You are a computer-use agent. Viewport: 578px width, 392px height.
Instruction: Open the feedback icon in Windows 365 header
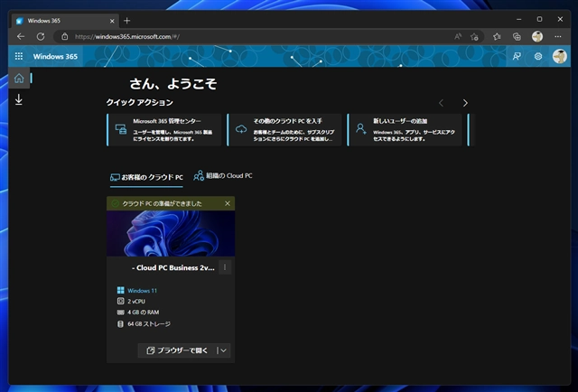(517, 56)
